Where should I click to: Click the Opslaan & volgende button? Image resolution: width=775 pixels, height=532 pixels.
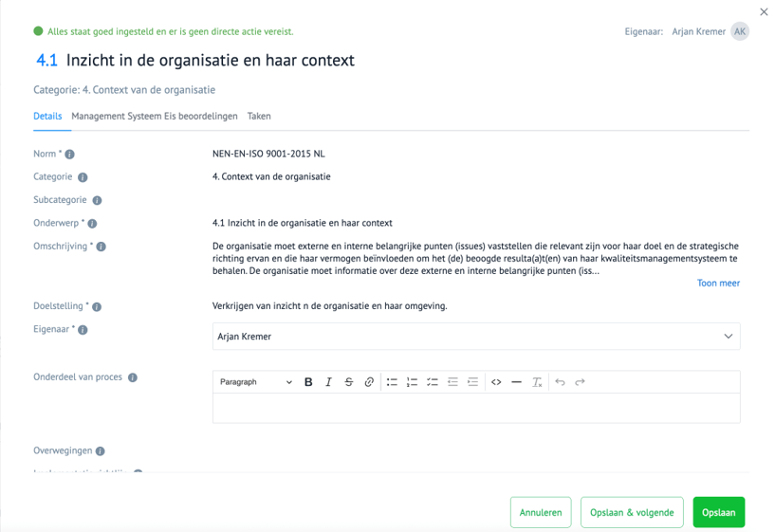[632, 512]
